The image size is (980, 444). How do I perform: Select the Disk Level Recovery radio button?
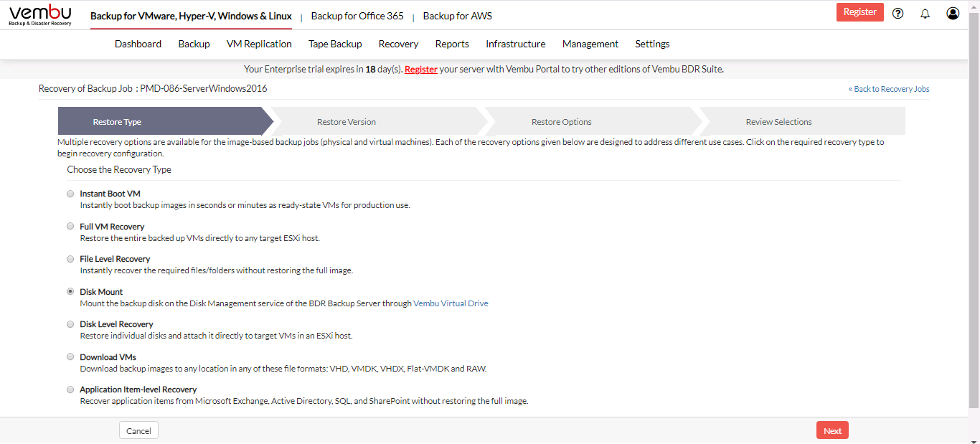click(x=70, y=324)
